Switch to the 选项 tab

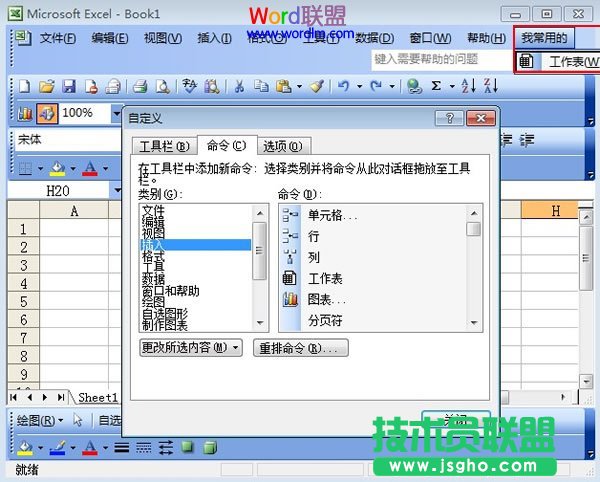click(281, 146)
